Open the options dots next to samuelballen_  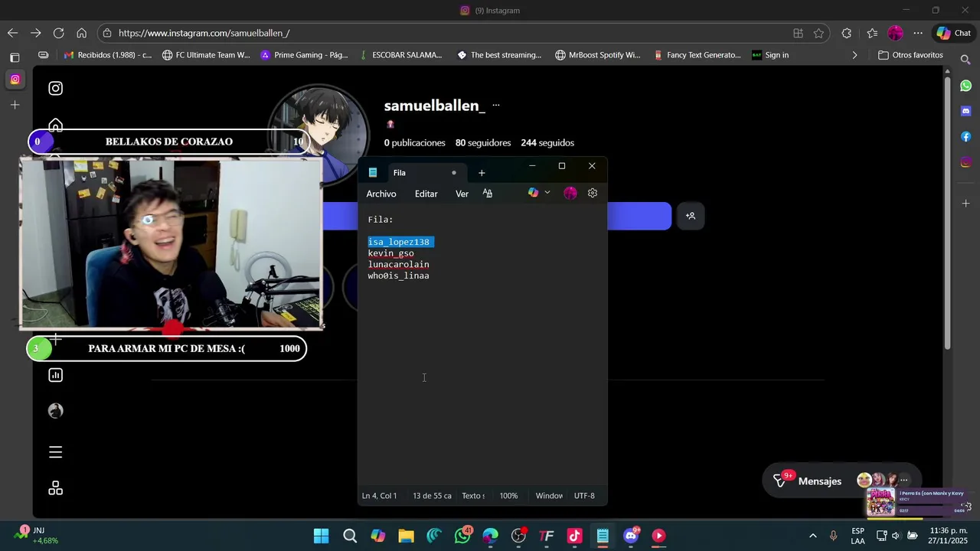(496, 106)
